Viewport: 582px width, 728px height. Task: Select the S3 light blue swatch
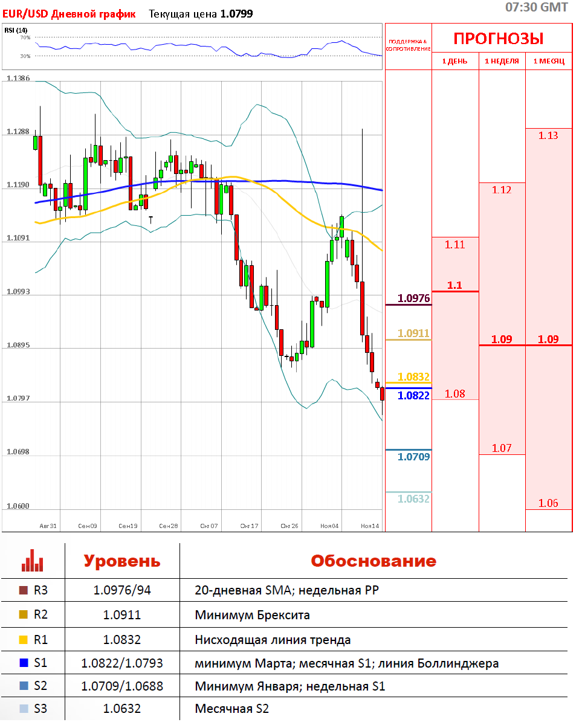tap(23, 708)
